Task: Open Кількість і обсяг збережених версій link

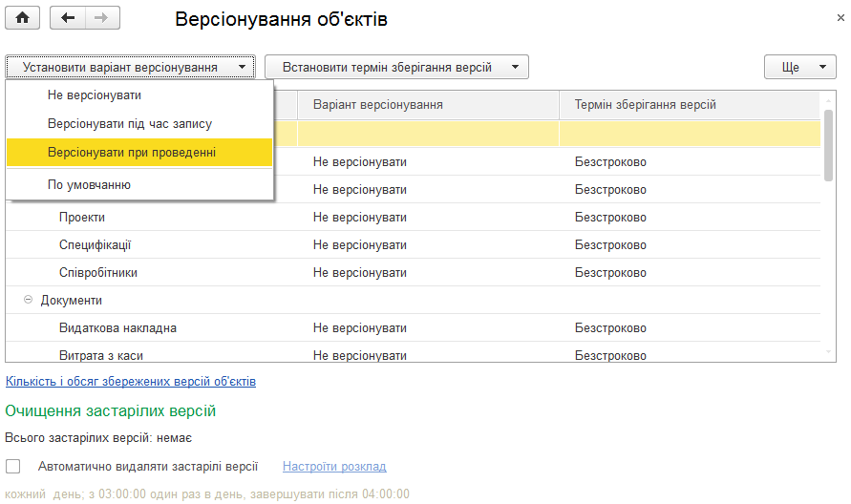Action: pos(130,382)
